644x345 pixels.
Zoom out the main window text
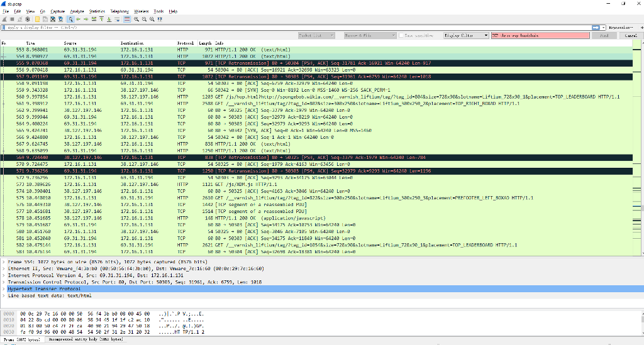(x=144, y=19)
